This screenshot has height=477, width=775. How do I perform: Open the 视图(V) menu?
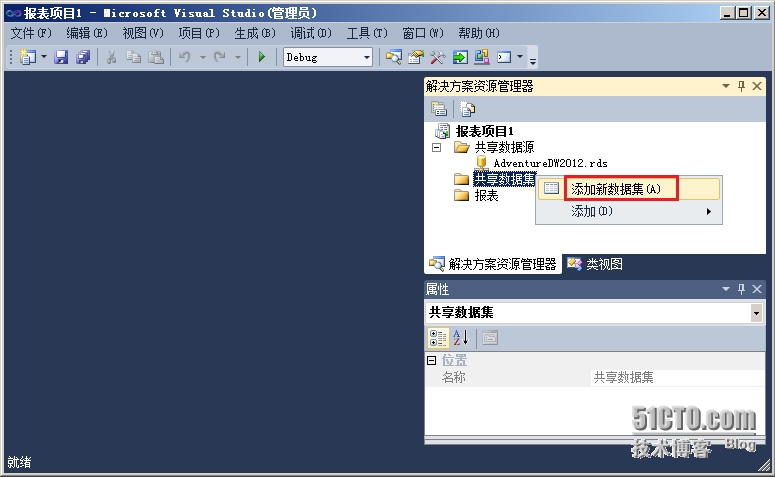143,33
